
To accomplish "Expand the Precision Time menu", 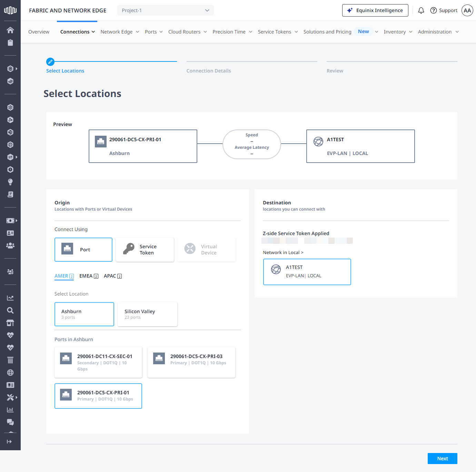I will (232, 32).
